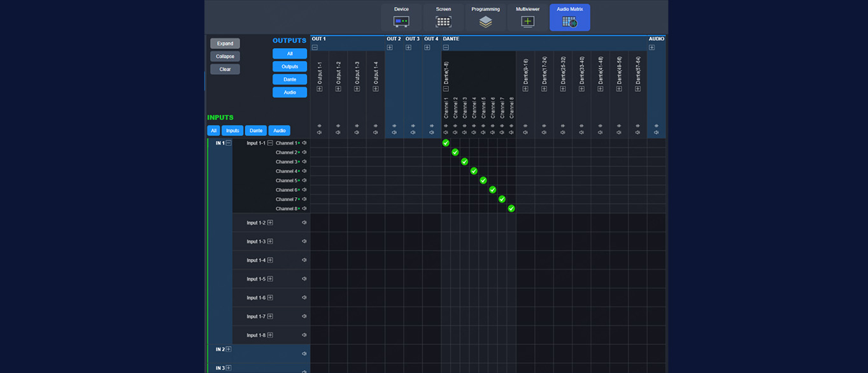Filter outputs by Dante
Screen dimensions: 868x373
290,79
